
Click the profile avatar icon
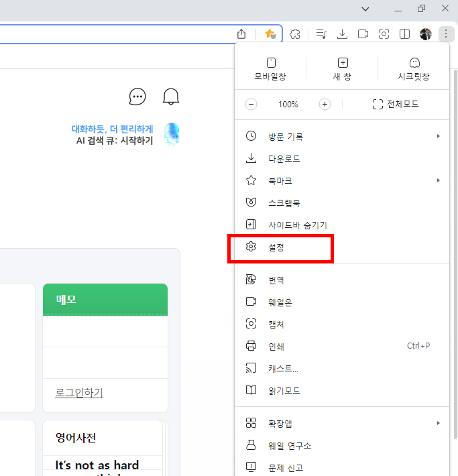point(426,34)
